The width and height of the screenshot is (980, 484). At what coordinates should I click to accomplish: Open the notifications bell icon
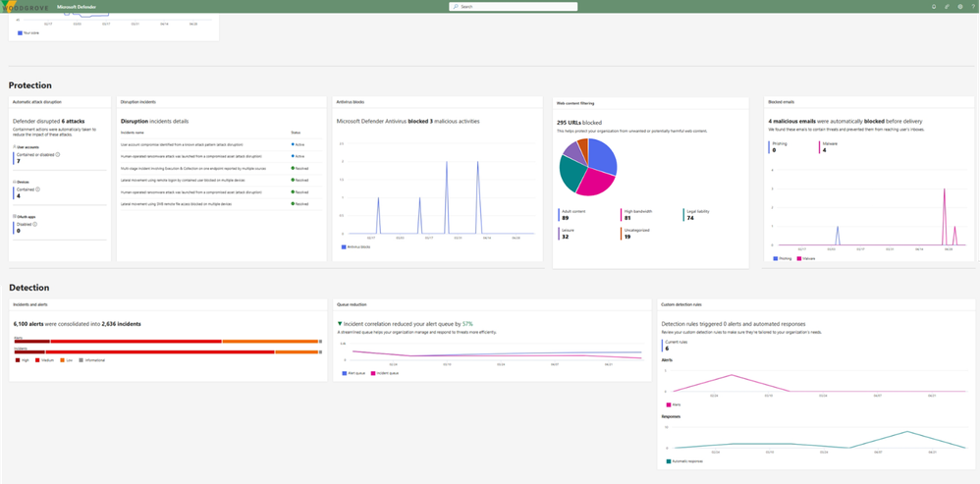pyautogui.click(x=934, y=6)
